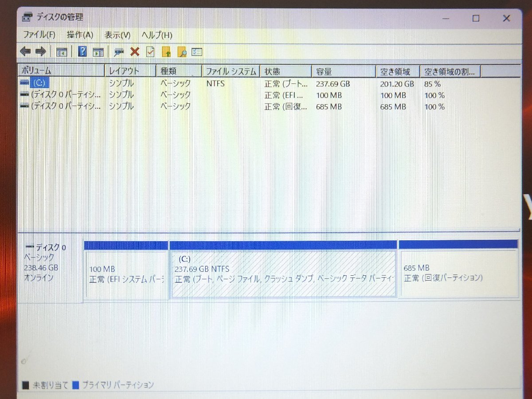Close the Disk Management window
This screenshot has height=399, width=532.
tap(506, 18)
